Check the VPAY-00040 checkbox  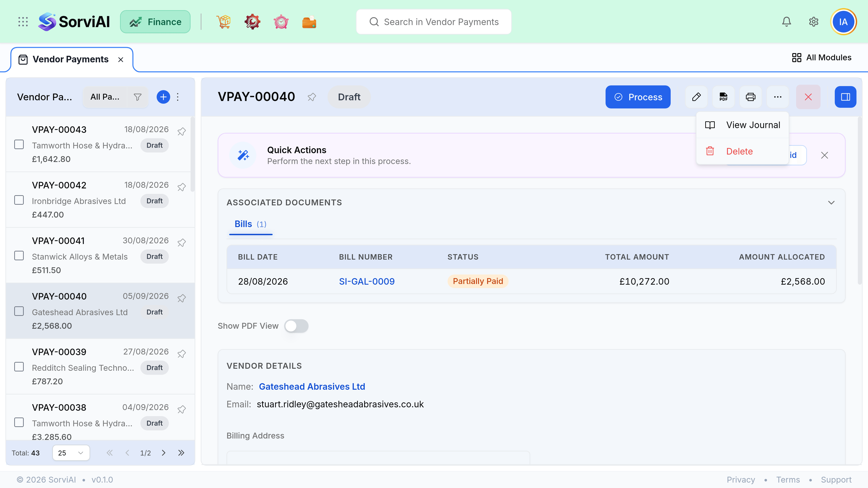(x=19, y=311)
